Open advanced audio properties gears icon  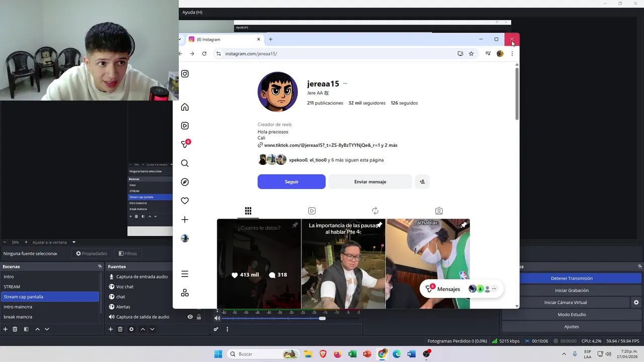pos(216,329)
